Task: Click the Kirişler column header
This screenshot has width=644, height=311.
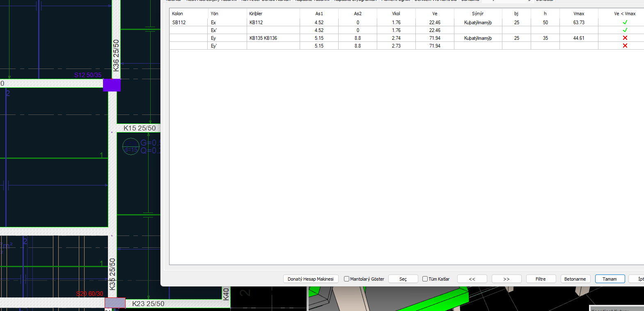Action: coord(273,14)
